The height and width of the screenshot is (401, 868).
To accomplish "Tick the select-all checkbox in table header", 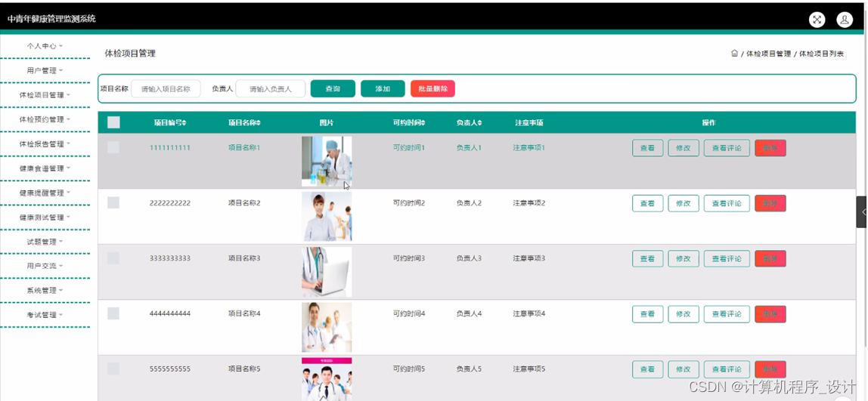I will point(113,123).
